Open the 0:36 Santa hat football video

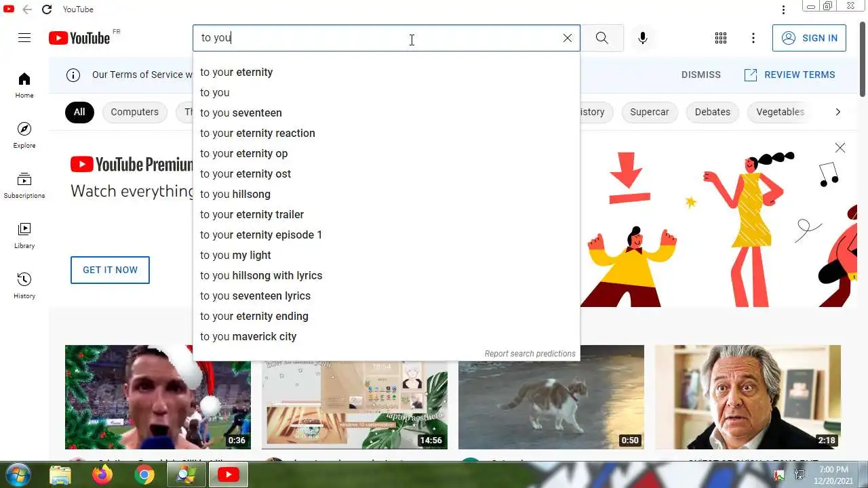coord(158,397)
